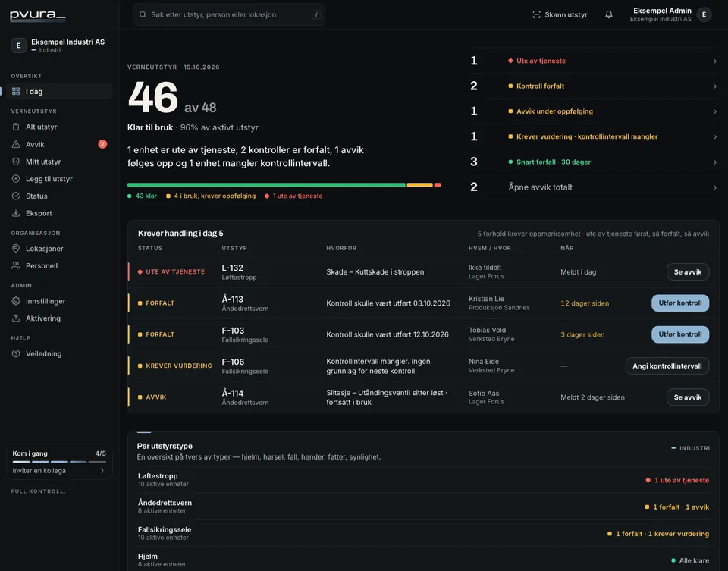Click Kom i gang 4/5 card
The height and width of the screenshot is (571, 728).
59,463
